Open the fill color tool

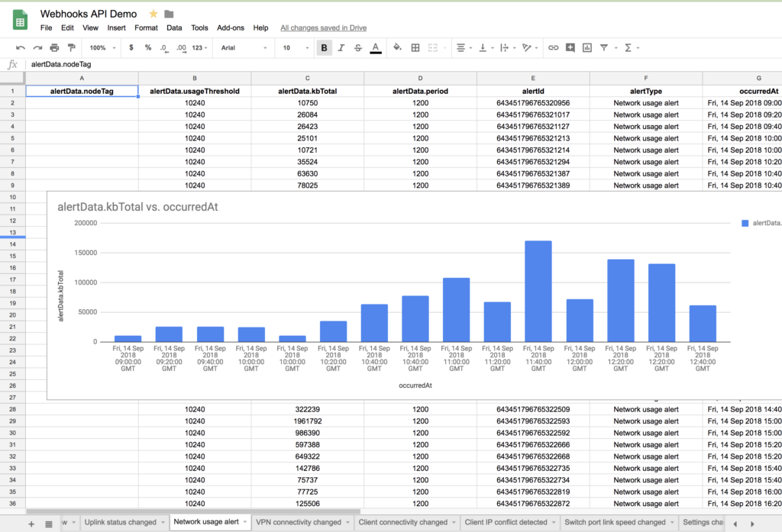click(x=396, y=47)
